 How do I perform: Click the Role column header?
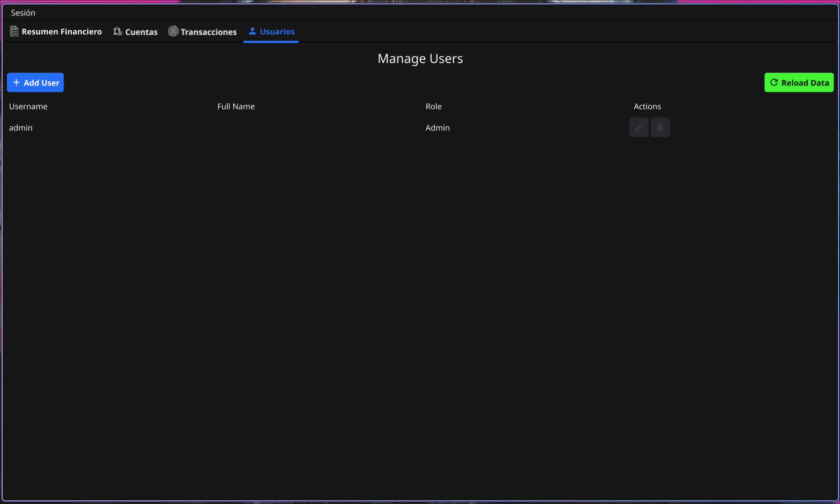coord(433,106)
